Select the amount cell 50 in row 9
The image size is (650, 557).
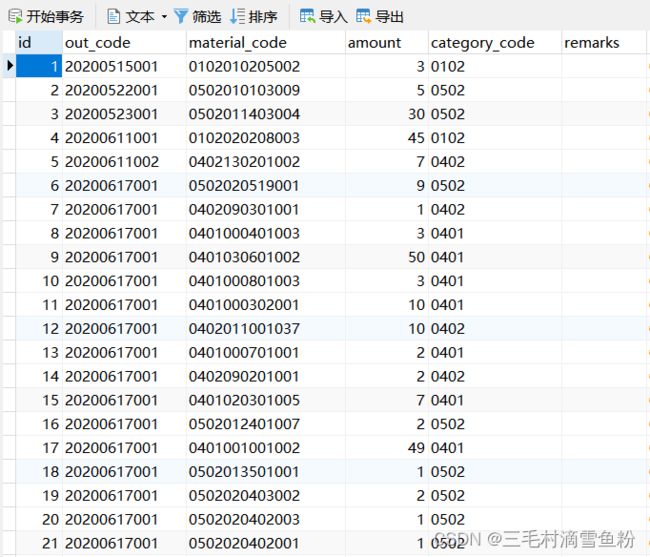point(387,257)
